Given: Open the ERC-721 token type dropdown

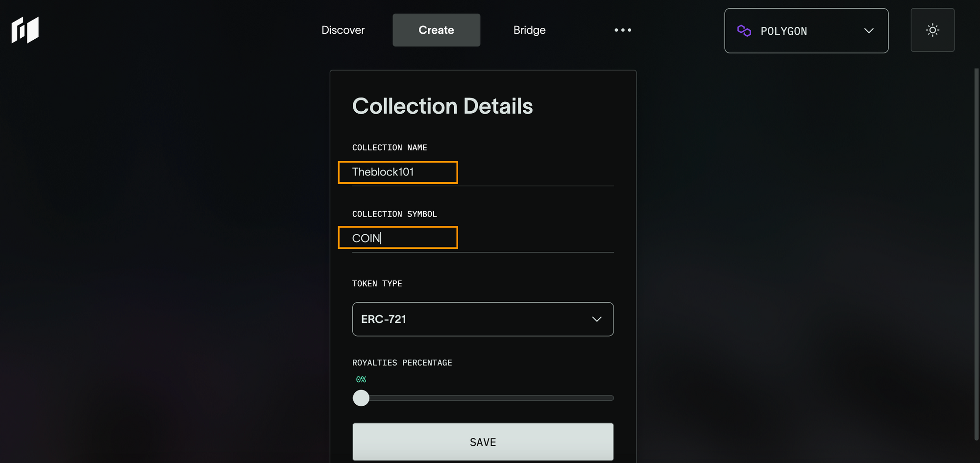Looking at the screenshot, I should (483, 319).
